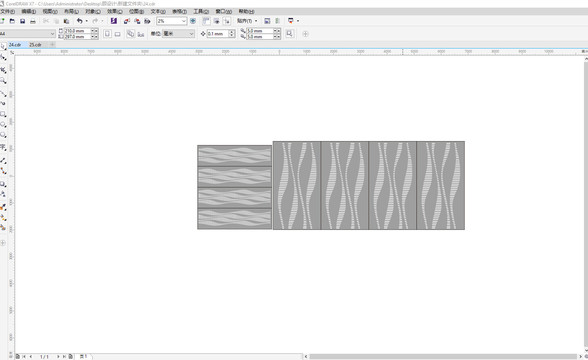Open the Layout menu (布局)
The image size is (588, 360).
click(x=71, y=12)
